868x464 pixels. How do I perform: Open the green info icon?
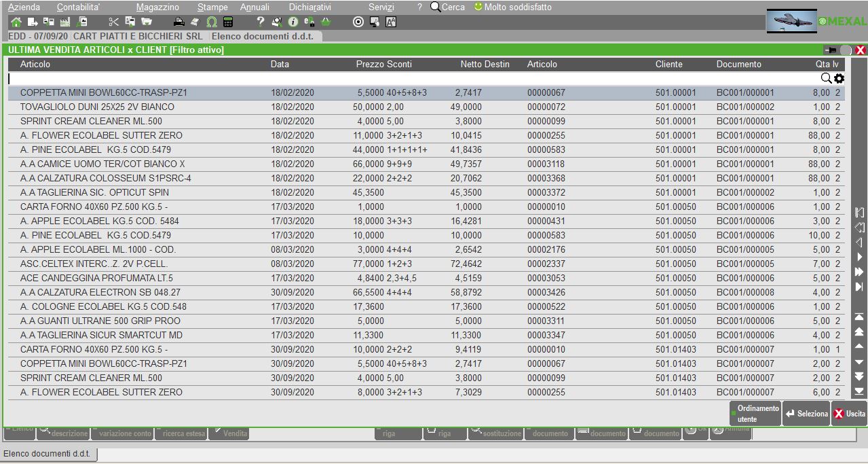pos(293,22)
